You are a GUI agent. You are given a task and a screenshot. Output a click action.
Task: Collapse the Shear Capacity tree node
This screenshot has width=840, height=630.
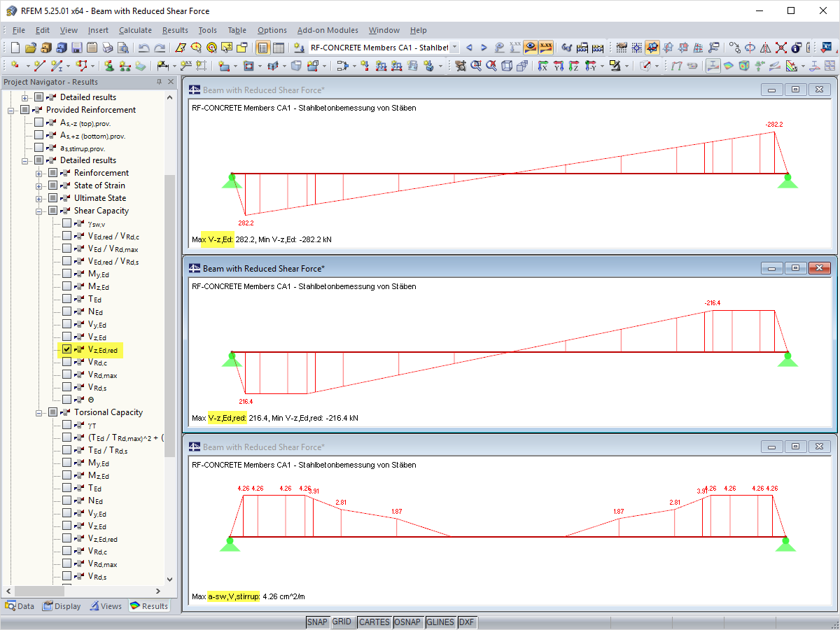[39, 211]
